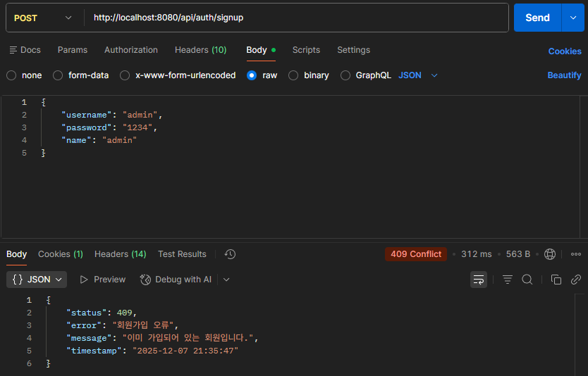Open the JSON response format dropdown
Image resolution: width=588 pixels, height=376 pixels.
[37, 280]
